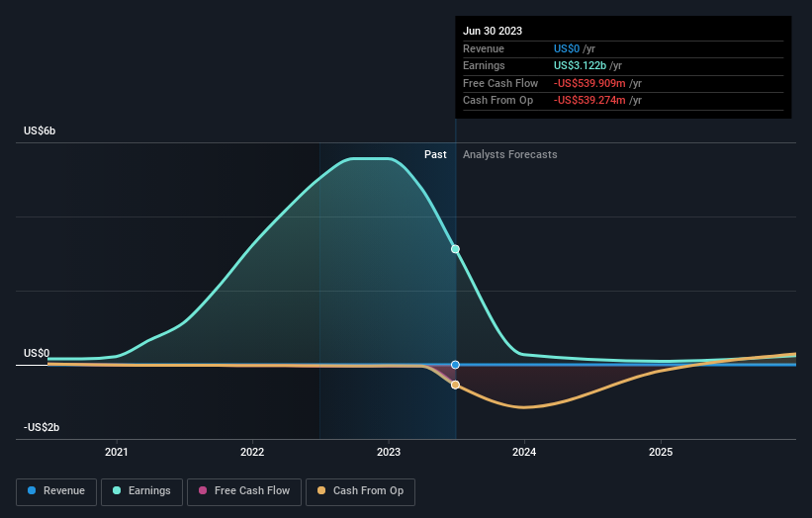Click the -US$539.274m cash from op value

click(589, 101)
